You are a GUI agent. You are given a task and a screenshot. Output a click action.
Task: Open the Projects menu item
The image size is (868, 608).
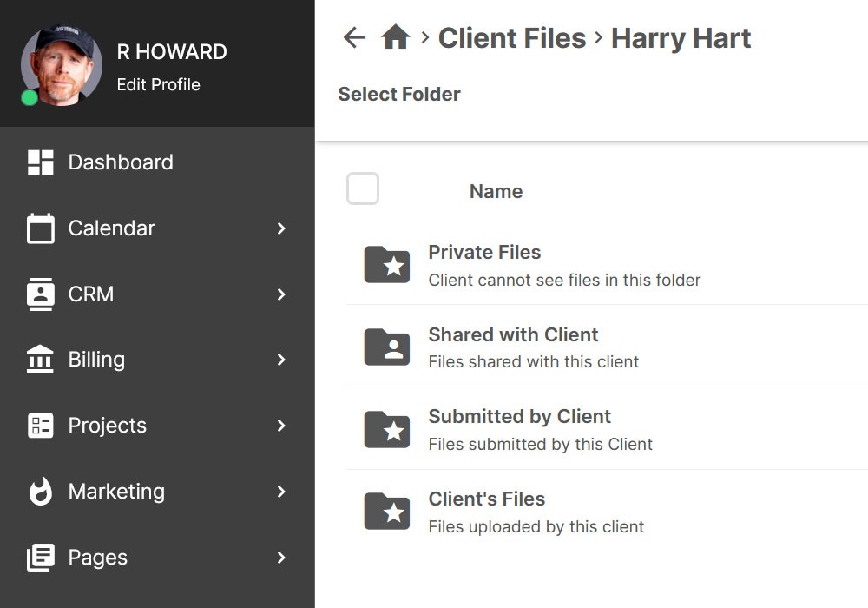click(108, 426)
